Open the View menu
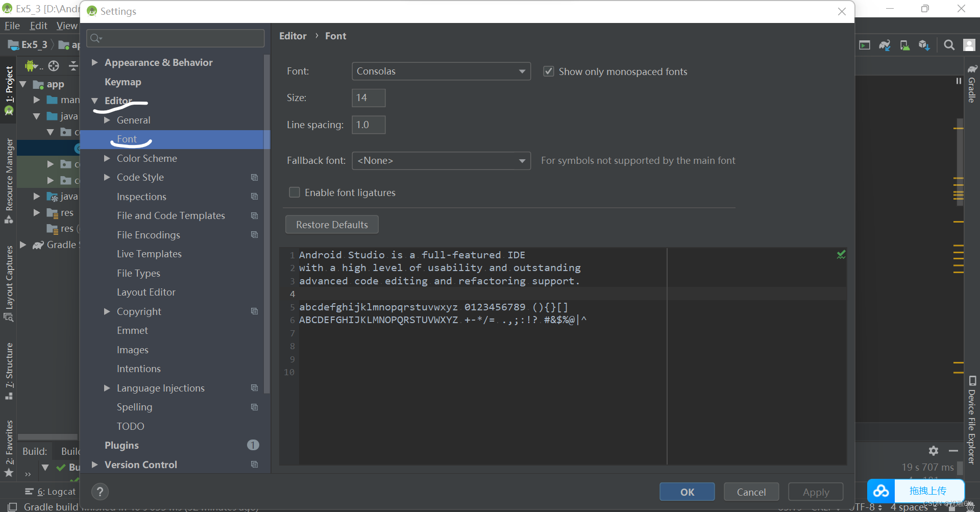980x512 pixels. (67, 26)
